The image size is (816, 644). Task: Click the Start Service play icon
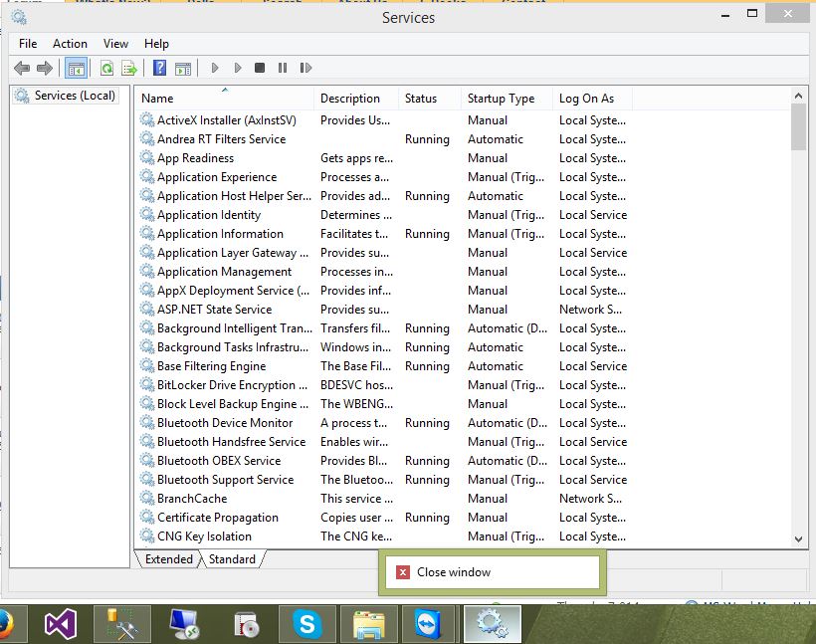coord(214,68)
